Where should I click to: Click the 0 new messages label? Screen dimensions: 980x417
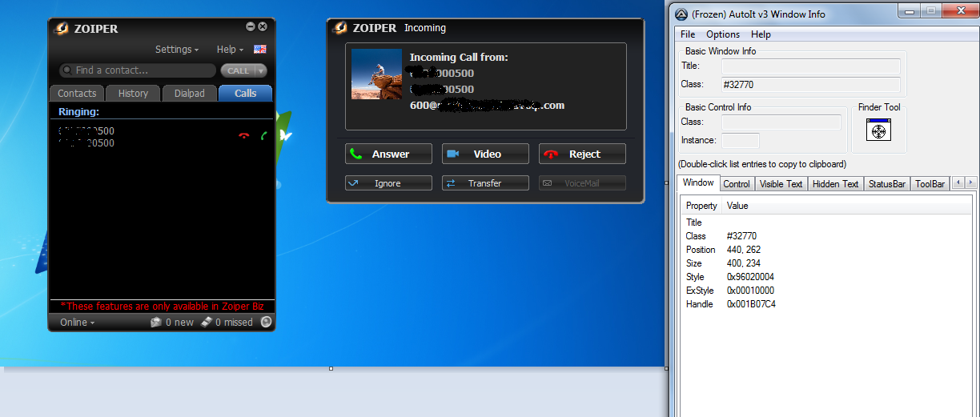pyautogui.click(x=179, y=323)
